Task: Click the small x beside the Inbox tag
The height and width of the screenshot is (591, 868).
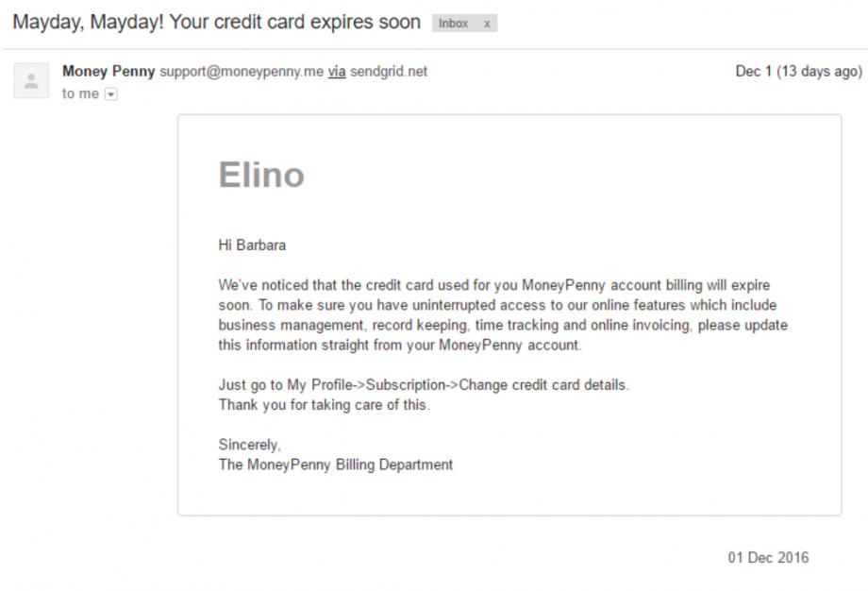Action: coord(486,23)
